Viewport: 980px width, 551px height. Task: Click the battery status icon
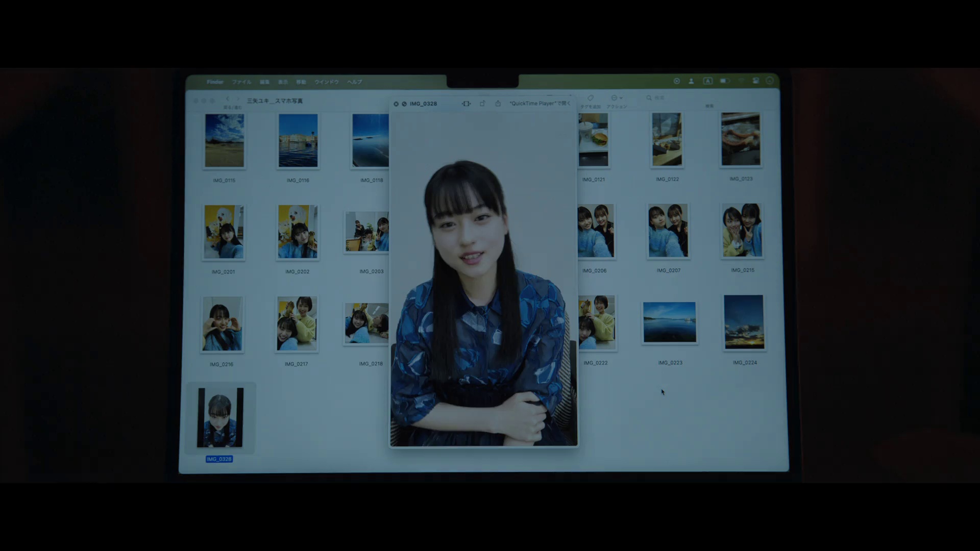pos(724,81)
